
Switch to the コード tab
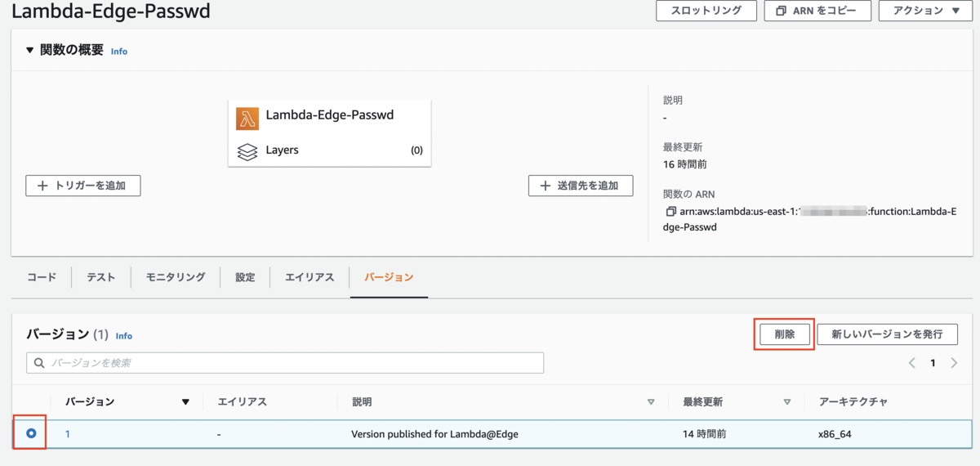pyautogui.click(x=42, y=277)
